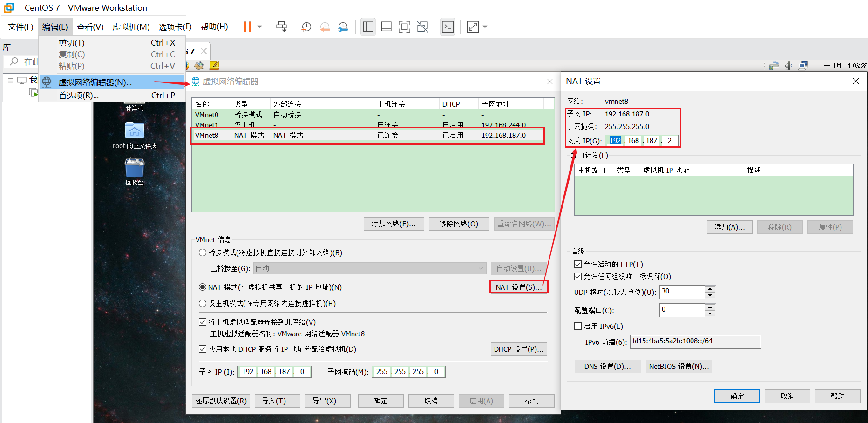Revert the VM to its snapshot
The image size is (868, 423).
(325, 27)
